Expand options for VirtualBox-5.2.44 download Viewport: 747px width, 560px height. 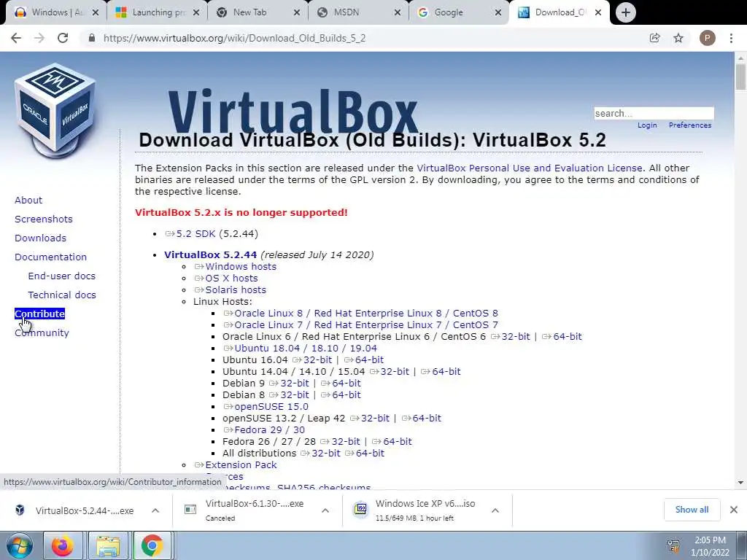(155, 510)
